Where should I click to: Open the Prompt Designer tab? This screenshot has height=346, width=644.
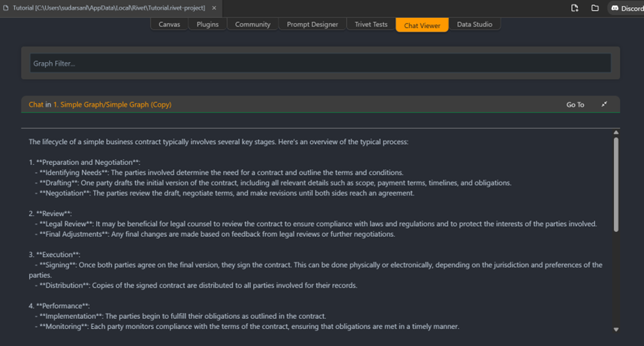click(312, 24)
